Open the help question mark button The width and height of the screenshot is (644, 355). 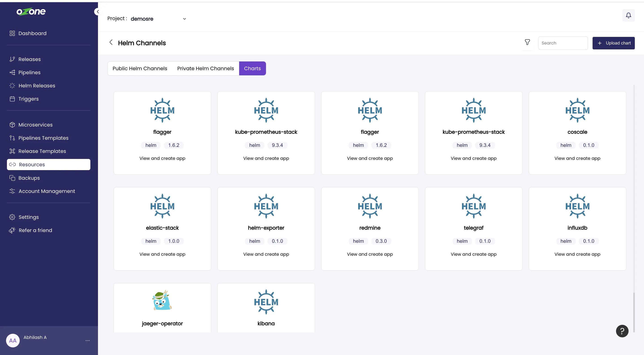click(622, 331)
